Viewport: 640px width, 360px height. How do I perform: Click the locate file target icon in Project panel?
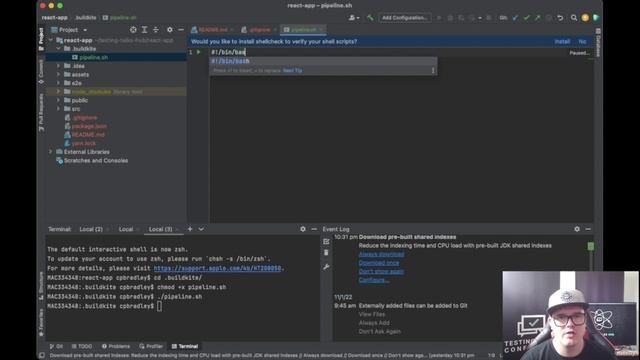coord(133,30)
